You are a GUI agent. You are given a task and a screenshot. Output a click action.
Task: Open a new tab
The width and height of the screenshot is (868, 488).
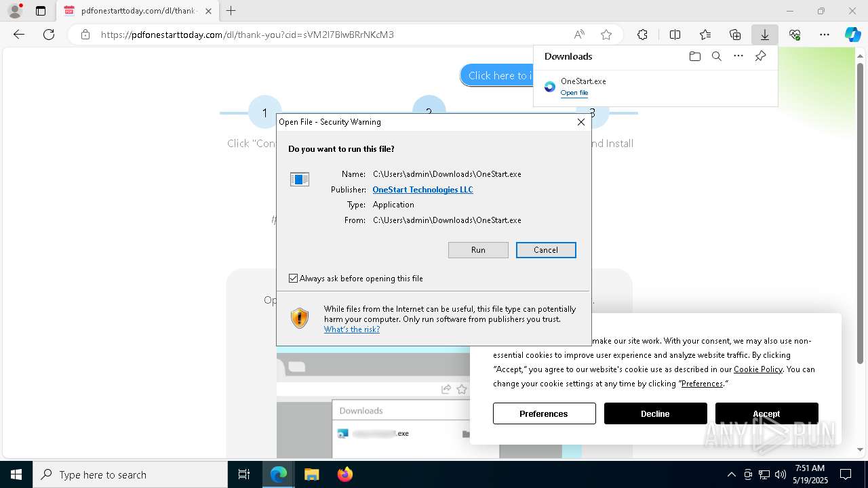point(231,11)
